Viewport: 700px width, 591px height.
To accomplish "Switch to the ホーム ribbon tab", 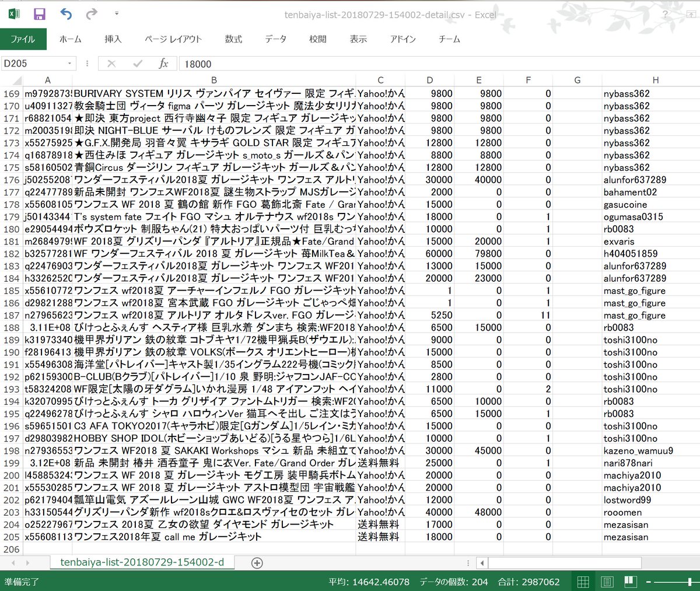I will pos(70,39).
